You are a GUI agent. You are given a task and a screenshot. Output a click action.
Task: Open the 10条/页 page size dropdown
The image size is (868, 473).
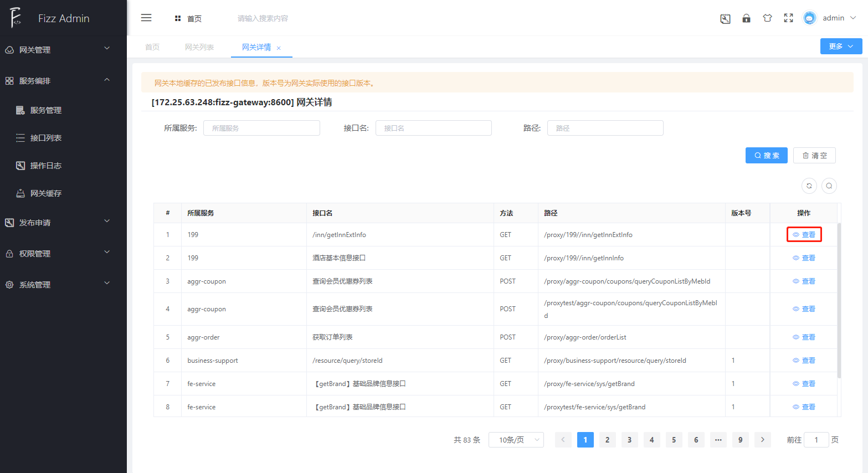pos(516,440)
